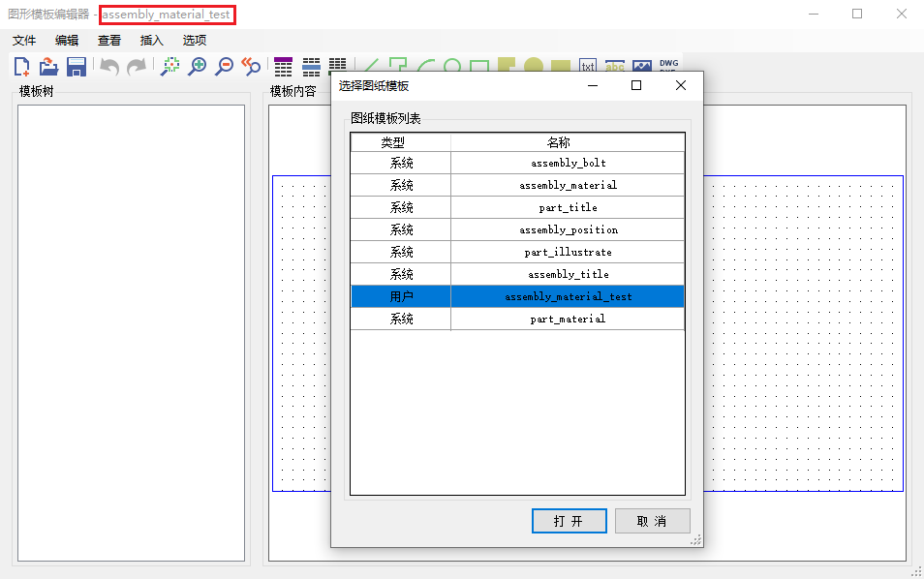Screen dimensions: 924x579
Task: Select the circle drawing tool
Action: pos(452,64)
